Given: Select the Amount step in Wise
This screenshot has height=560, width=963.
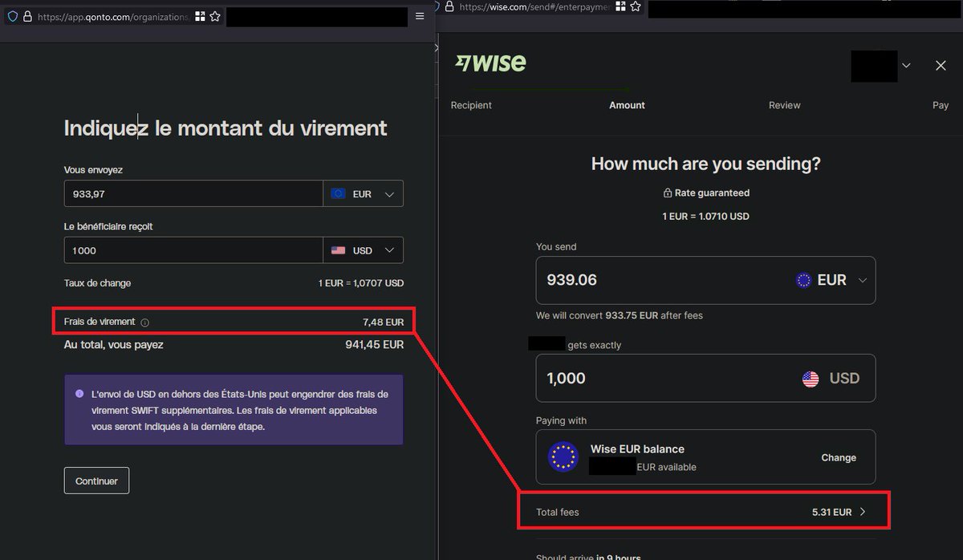Looking at the screenshot, I should (627, 105).
